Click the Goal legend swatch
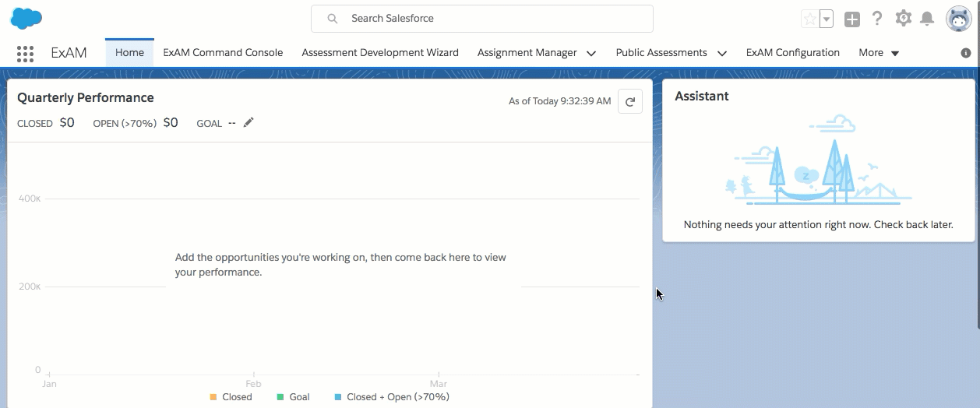 (x=280, y=397)
